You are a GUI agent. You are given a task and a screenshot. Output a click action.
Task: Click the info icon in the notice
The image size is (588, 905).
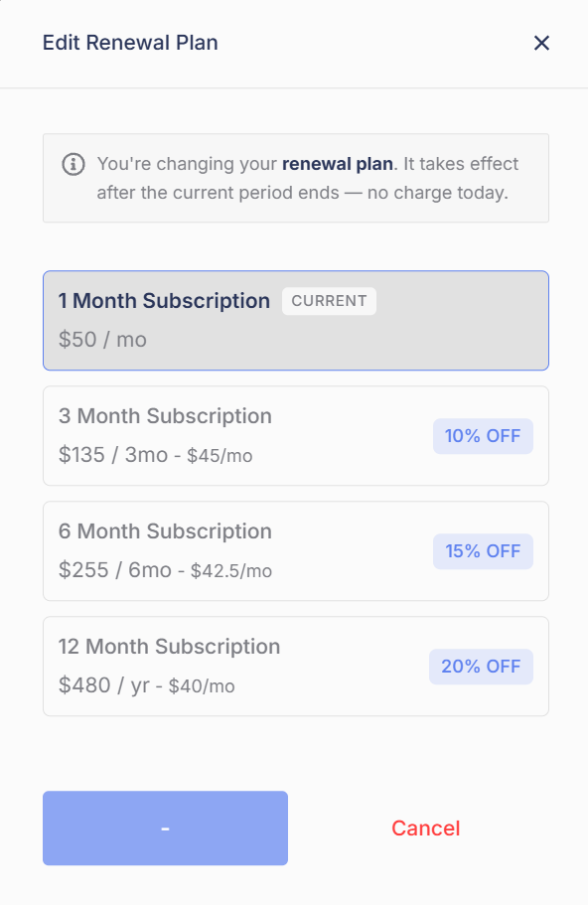point(73,164)
